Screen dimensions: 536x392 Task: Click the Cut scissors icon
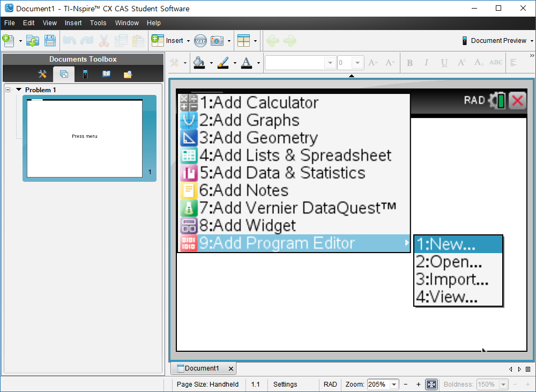coord(103,41)
